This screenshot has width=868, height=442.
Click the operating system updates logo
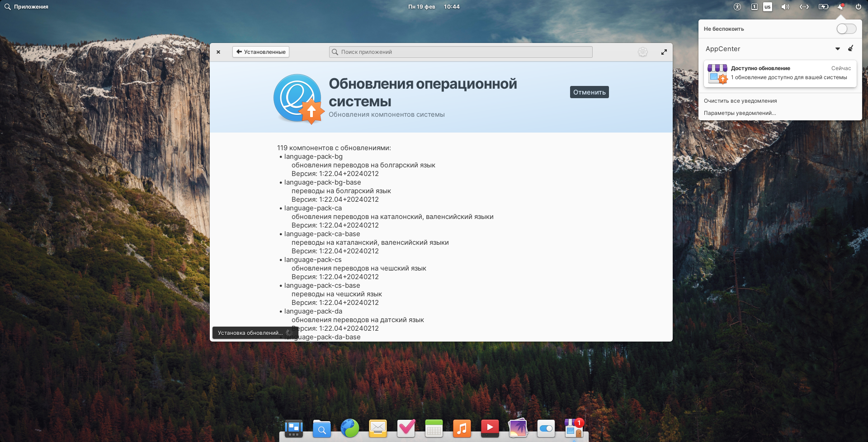tap(298, 99)
